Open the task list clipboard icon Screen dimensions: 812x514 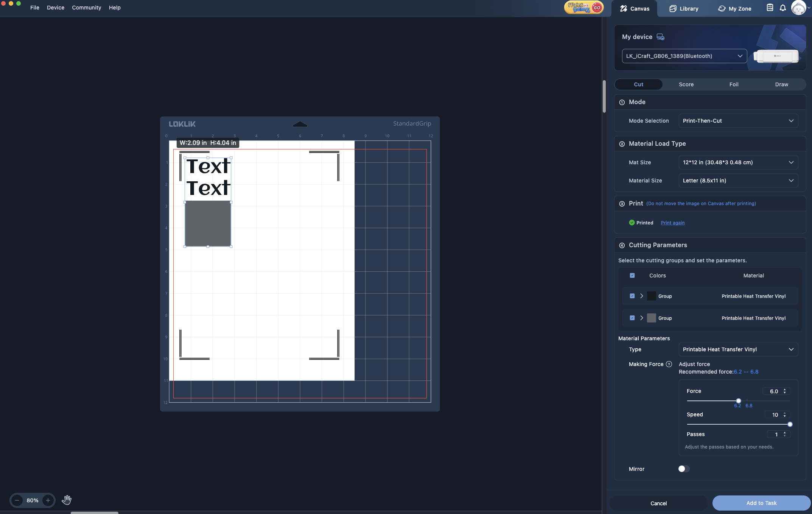coord(770,8)
